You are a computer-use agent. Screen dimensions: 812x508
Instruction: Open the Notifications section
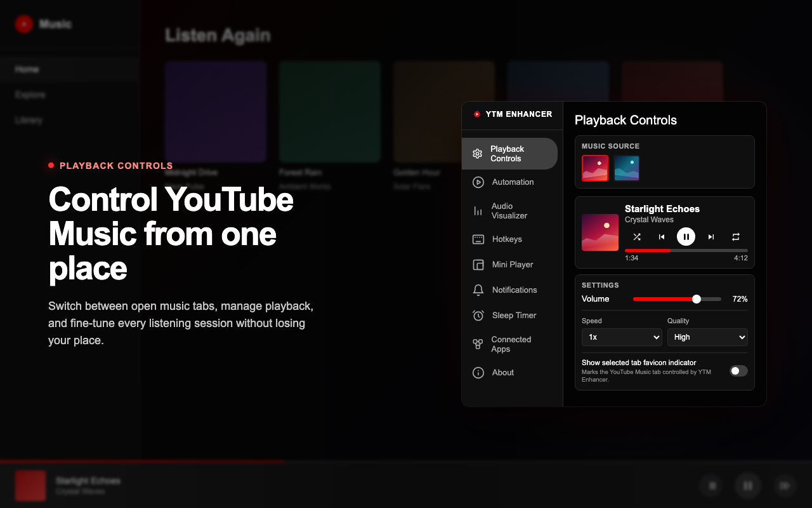[509, 290]
